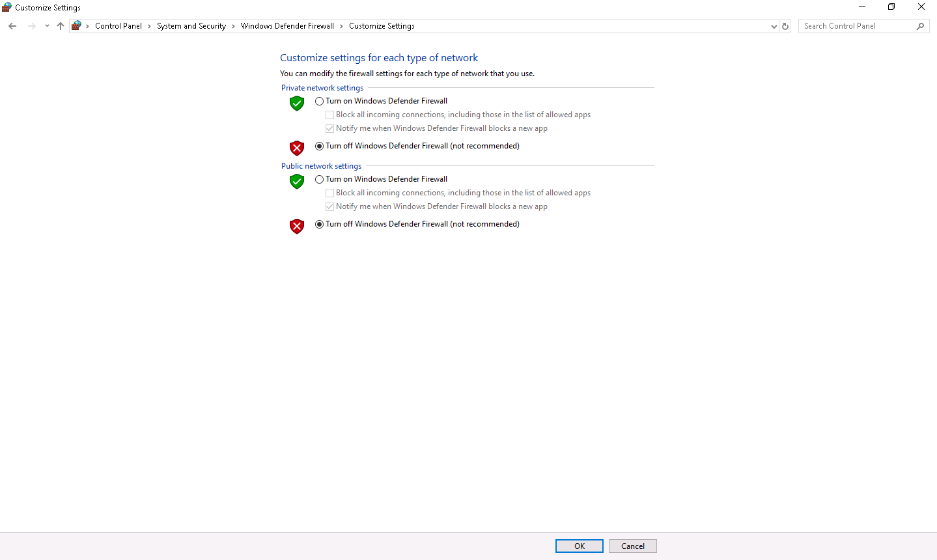
Task: Restore down the Customize Settings window
Action: pos(891,7)
